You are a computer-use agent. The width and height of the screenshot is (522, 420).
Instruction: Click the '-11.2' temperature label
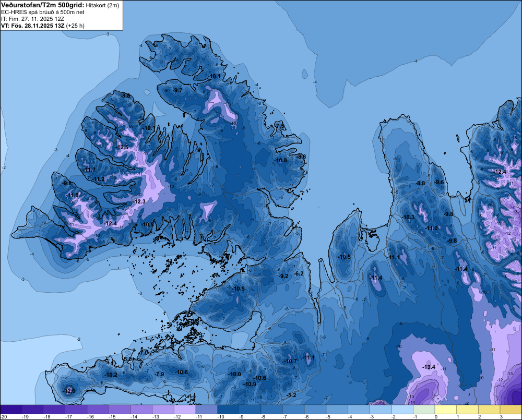[98, 179]
